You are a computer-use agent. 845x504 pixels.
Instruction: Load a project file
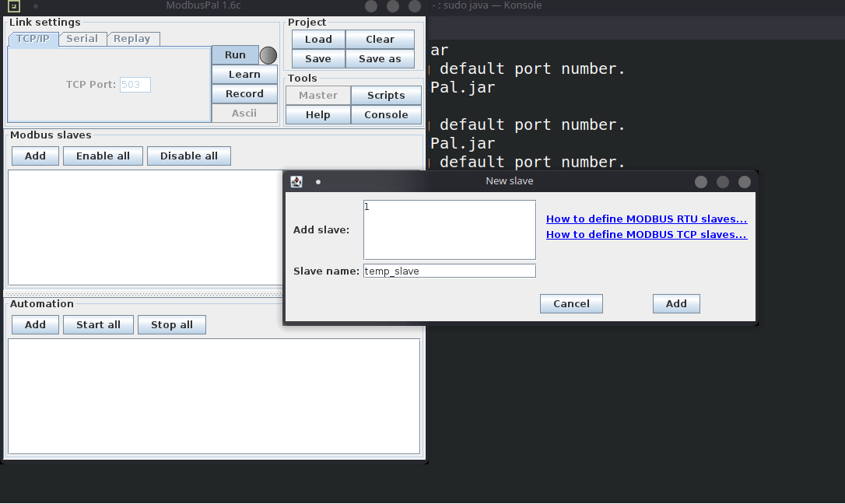pos(318,40)
